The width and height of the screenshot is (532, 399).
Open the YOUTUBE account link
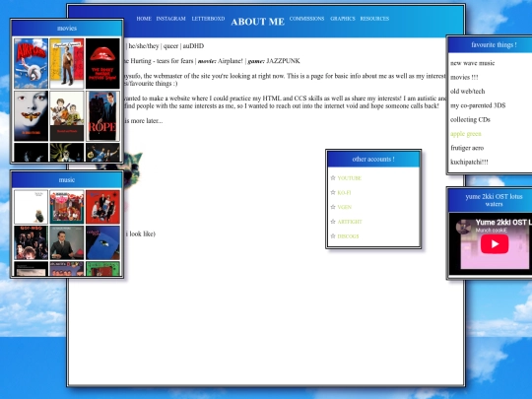[x=350, y=178]
